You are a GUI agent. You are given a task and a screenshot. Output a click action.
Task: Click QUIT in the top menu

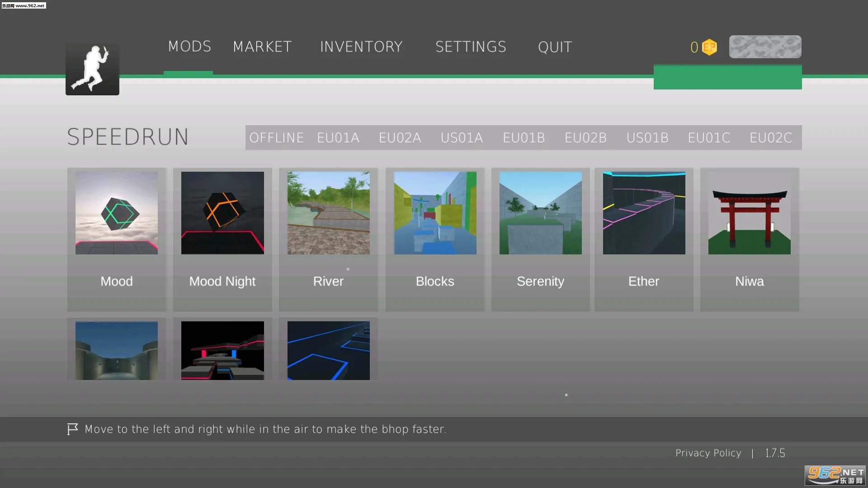[555, 47]
